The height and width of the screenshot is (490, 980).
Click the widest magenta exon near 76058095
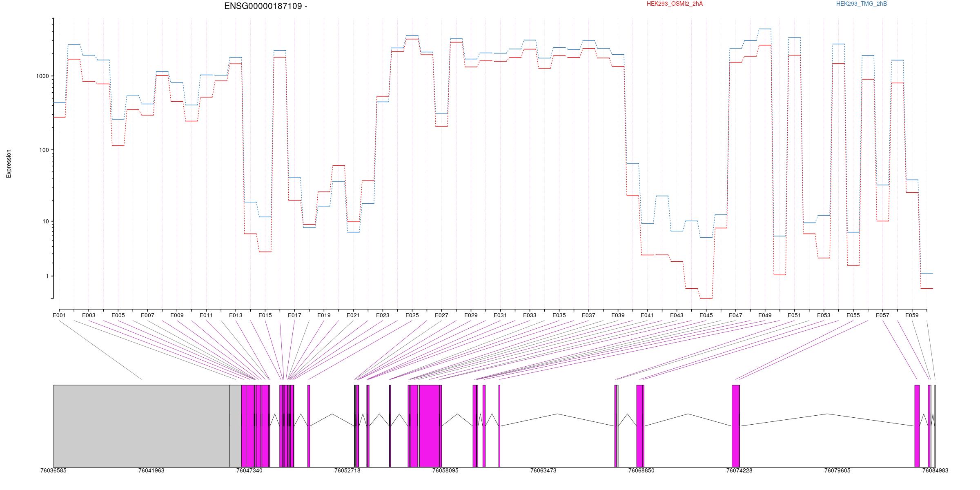429,426
